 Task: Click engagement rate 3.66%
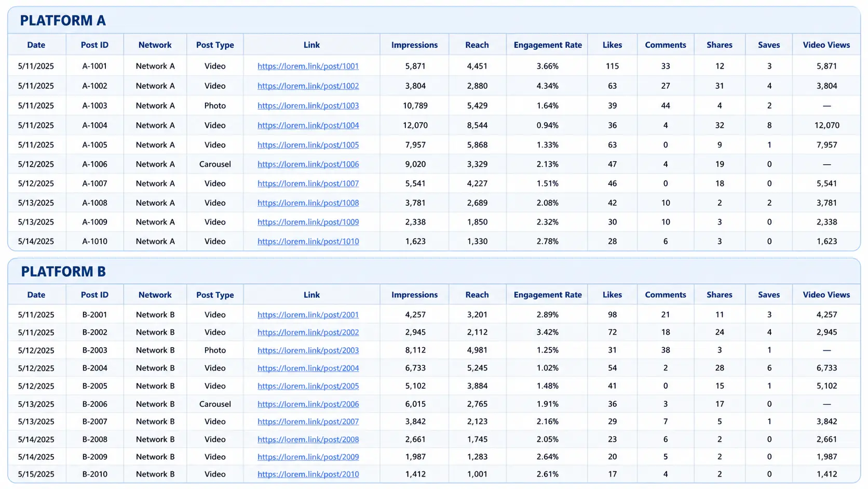tap(548, 67)
